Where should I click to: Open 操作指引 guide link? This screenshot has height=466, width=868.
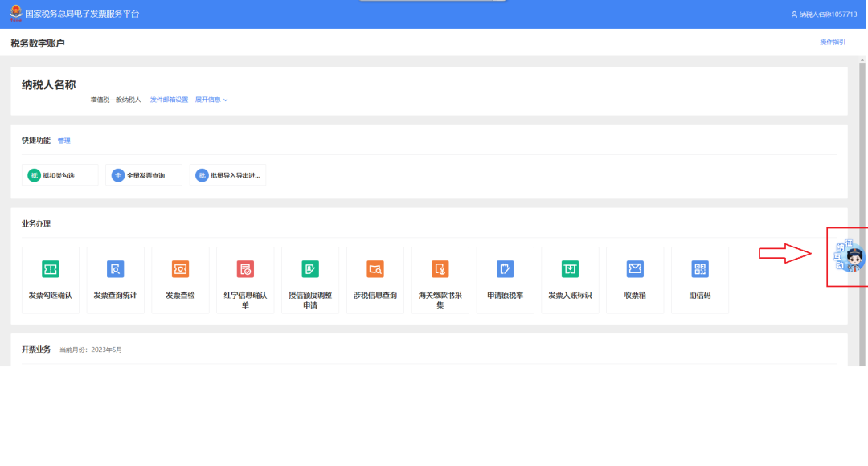click(832, 42)
